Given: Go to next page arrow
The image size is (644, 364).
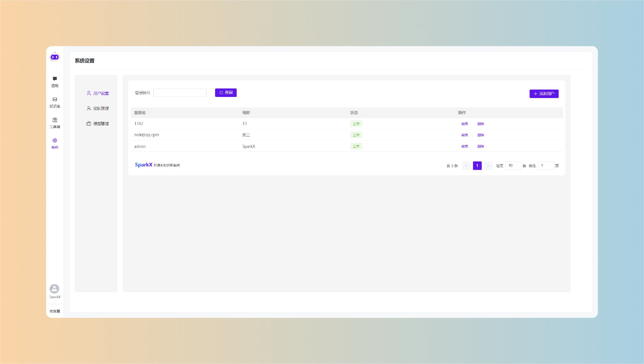Looking at the screenshot, I should tap(488, 166).
